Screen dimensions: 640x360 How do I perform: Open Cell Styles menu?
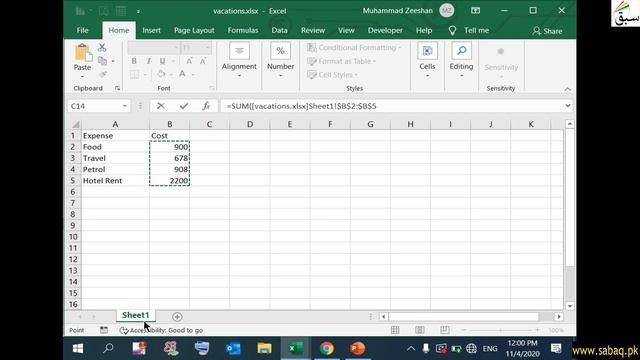tap(332, 75)
